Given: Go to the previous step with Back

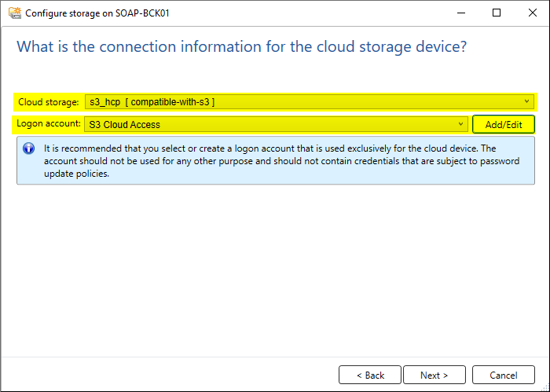Looking at the screenshot, I should (x=370, y=376).
